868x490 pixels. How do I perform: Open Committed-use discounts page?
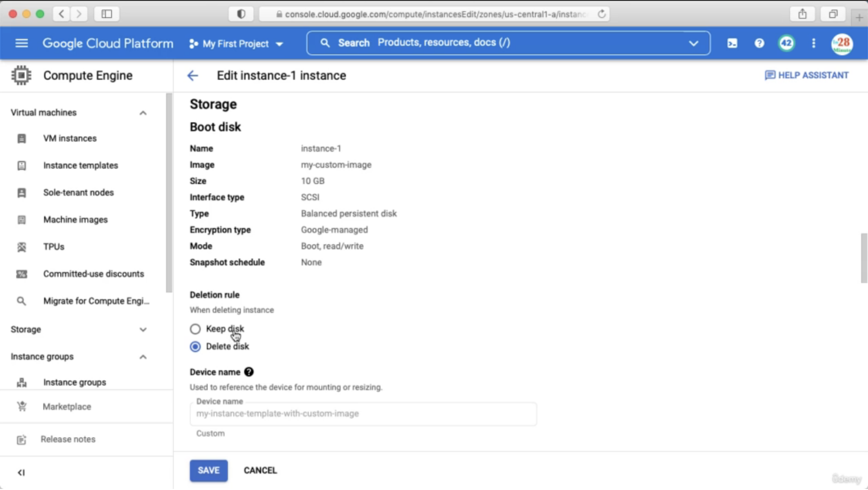(93, 274)
